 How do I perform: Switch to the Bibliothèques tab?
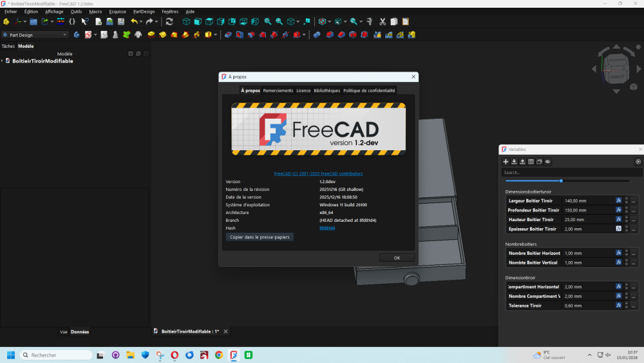pos(327,90)
